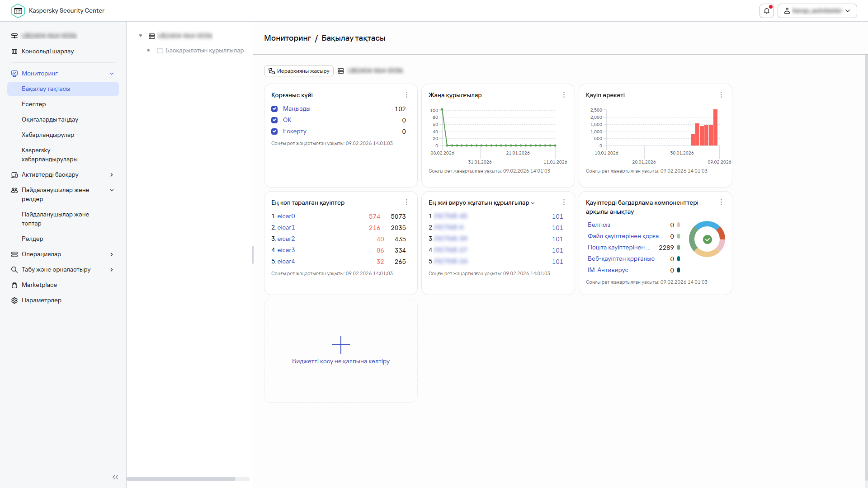Click the plus icon to add widget
Image resolution: width=868 pixels, height=488 pixels.
(x=340, y=345)
